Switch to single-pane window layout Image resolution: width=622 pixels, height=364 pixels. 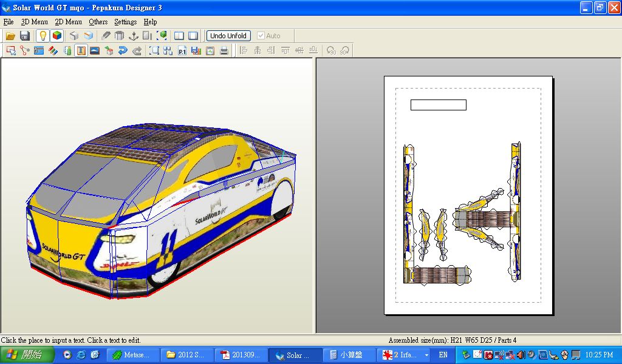tap(193, 36)
